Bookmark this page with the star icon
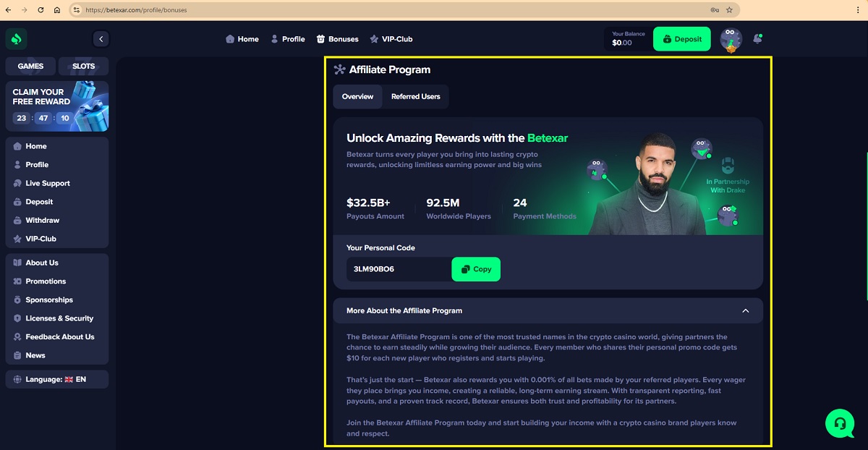868x450 pixels. (x=729, y=10)
